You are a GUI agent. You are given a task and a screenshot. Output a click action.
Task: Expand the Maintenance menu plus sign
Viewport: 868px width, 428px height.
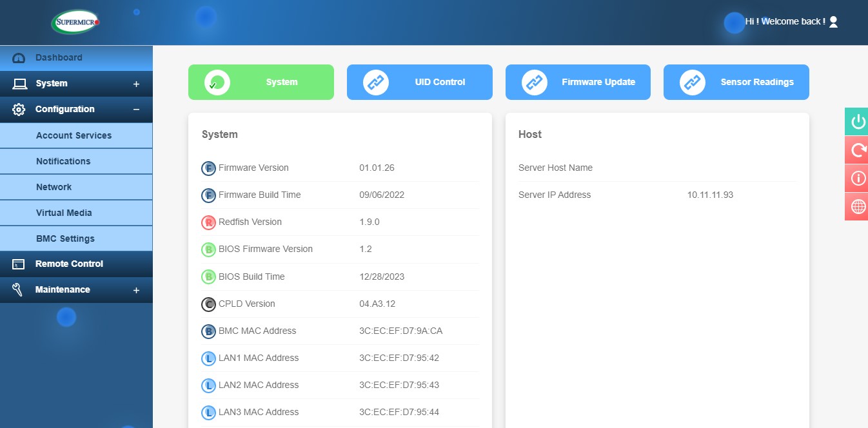tap(136, 291)
